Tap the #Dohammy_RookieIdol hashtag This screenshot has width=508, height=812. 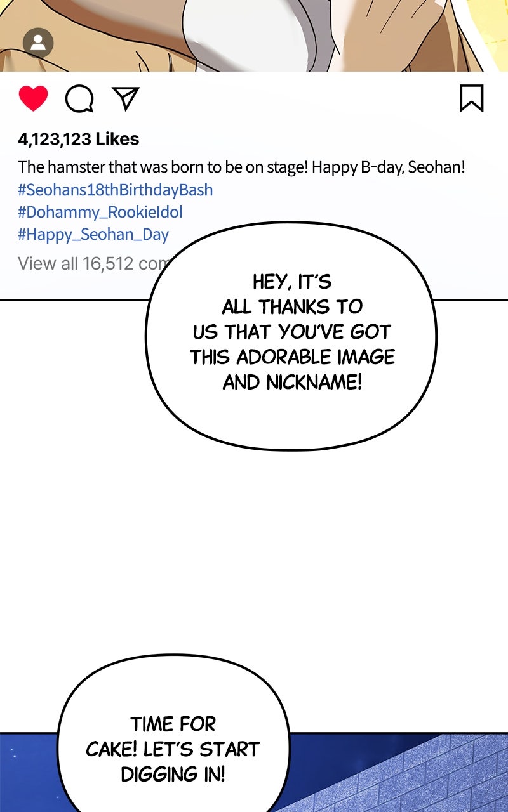coord(100,212)
